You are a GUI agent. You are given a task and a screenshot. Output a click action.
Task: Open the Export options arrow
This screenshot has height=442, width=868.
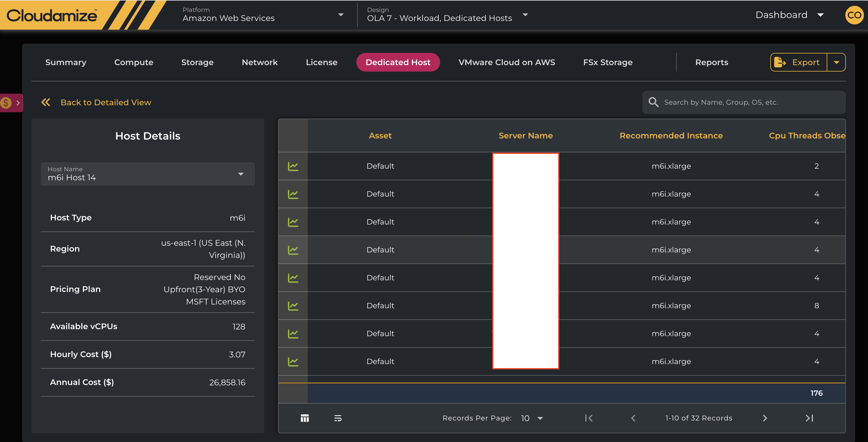coord(836,62)
